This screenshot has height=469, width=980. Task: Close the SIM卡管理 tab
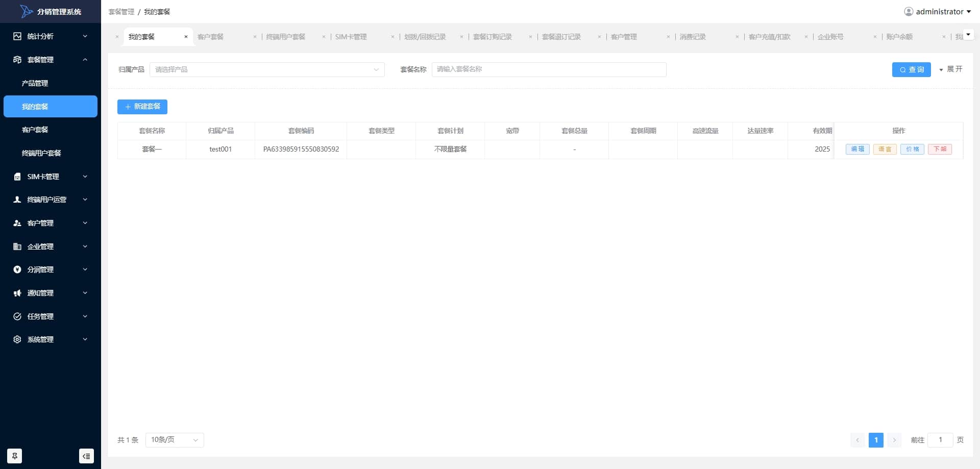click(x=393, y=37)
